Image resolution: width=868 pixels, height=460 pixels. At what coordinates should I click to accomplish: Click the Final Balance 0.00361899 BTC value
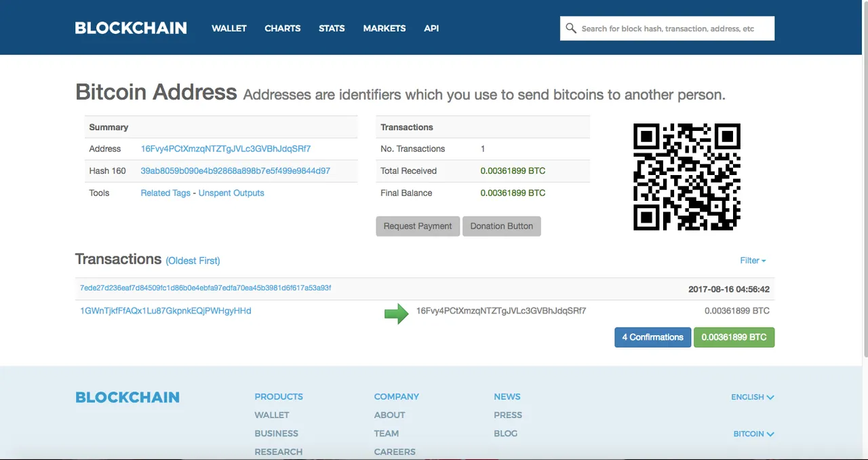click(513, 193)
